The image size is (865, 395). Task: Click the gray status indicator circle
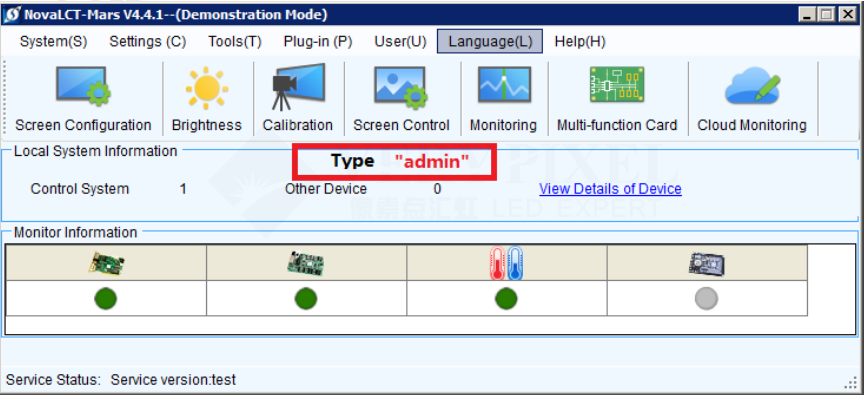[707, 298]
